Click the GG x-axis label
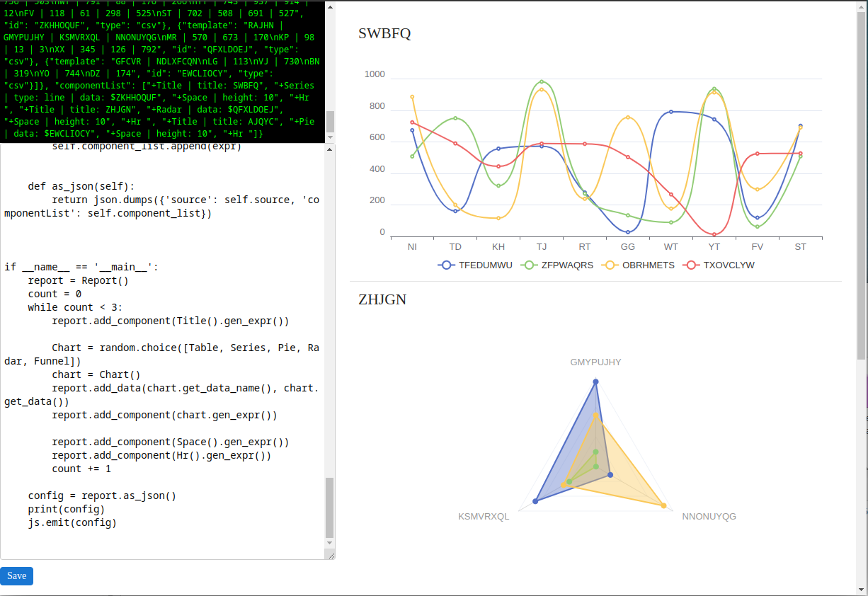 628,247
